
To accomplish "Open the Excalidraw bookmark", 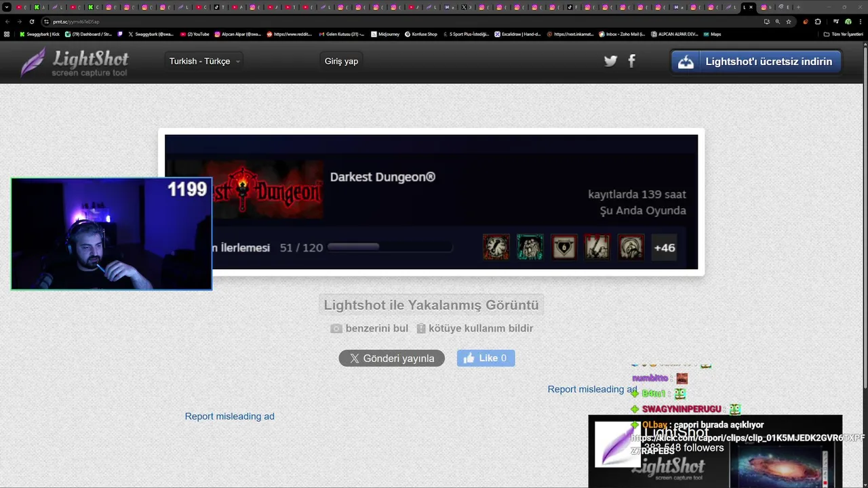I will (518, 34).
